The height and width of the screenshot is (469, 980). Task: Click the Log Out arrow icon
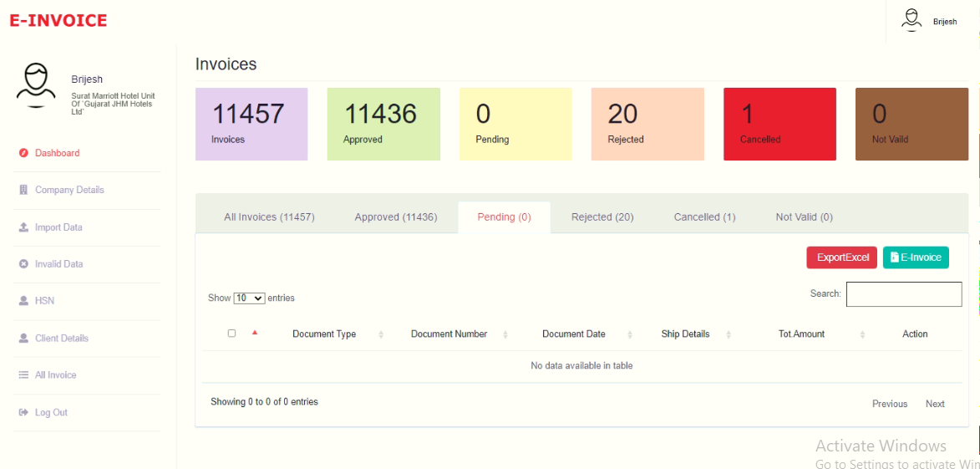[23, 413]
